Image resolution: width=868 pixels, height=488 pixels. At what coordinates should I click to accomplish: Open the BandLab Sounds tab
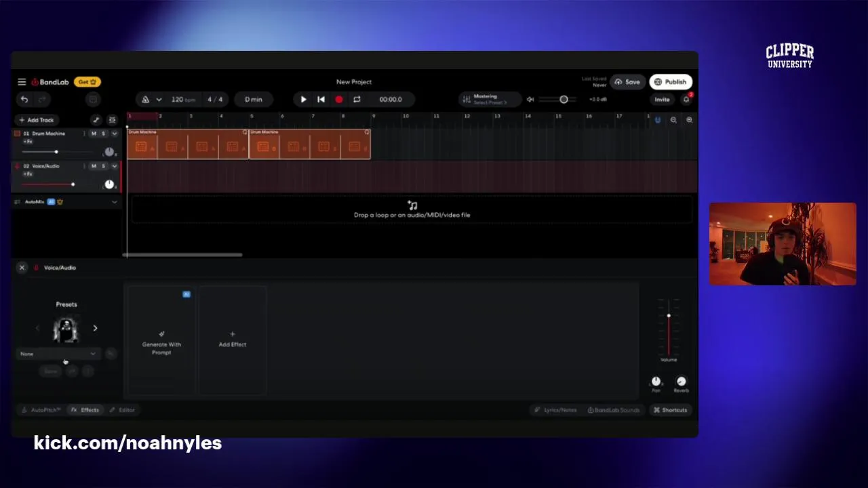614,410
